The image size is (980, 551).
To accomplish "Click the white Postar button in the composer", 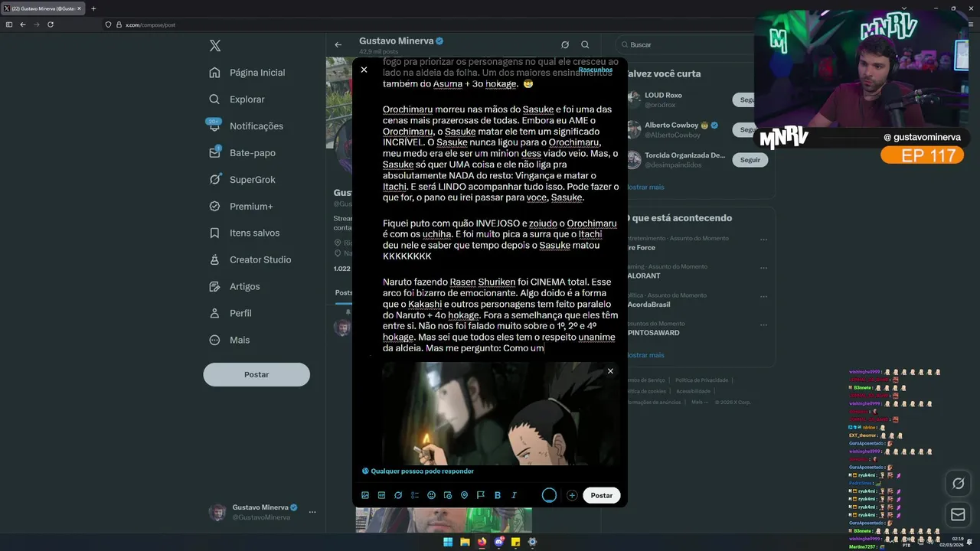I will pos(602,495).
